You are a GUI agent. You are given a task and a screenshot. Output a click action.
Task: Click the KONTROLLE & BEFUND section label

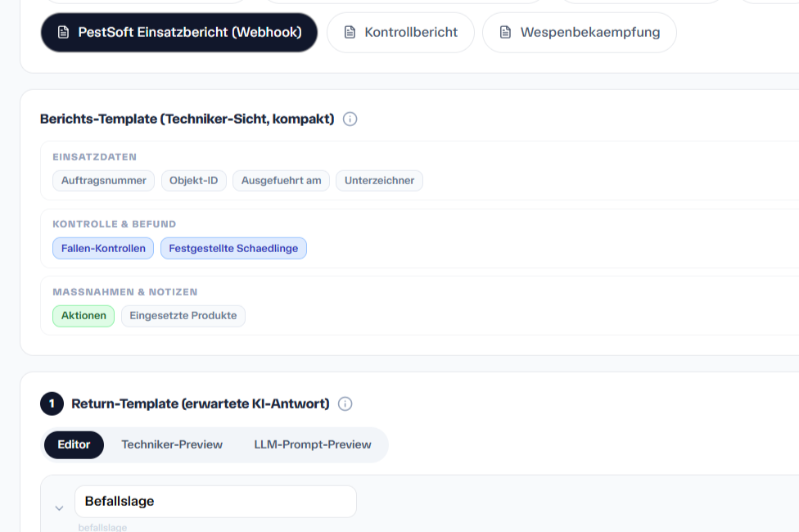pos(114,224)
